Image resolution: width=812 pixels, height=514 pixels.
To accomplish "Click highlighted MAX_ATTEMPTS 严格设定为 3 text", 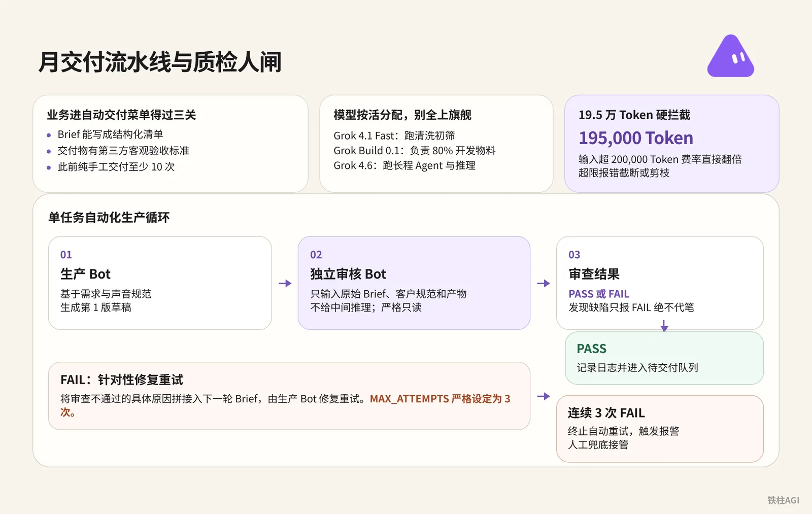I will [x=440, y=399].
